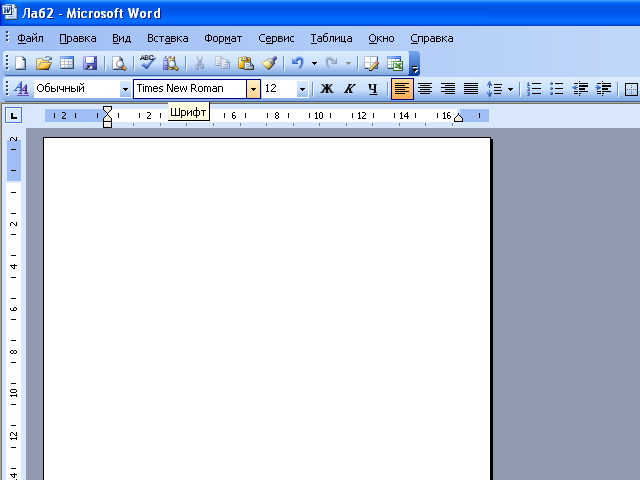Click the line spacing icon

495,89
